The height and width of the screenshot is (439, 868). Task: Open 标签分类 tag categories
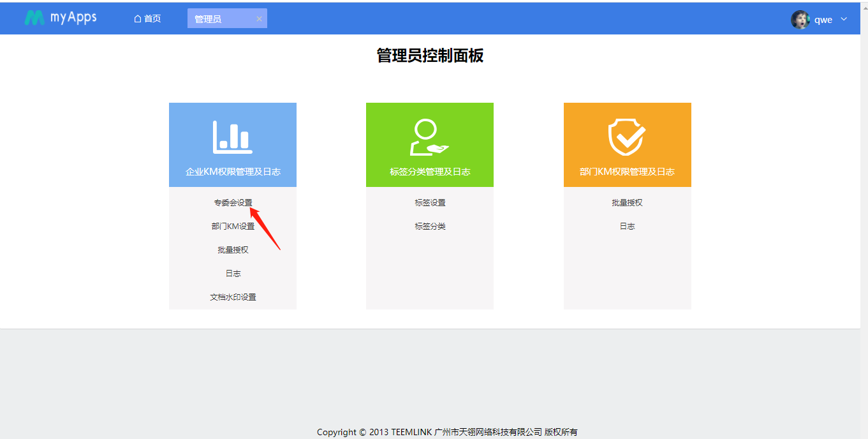tap(430, 227)
